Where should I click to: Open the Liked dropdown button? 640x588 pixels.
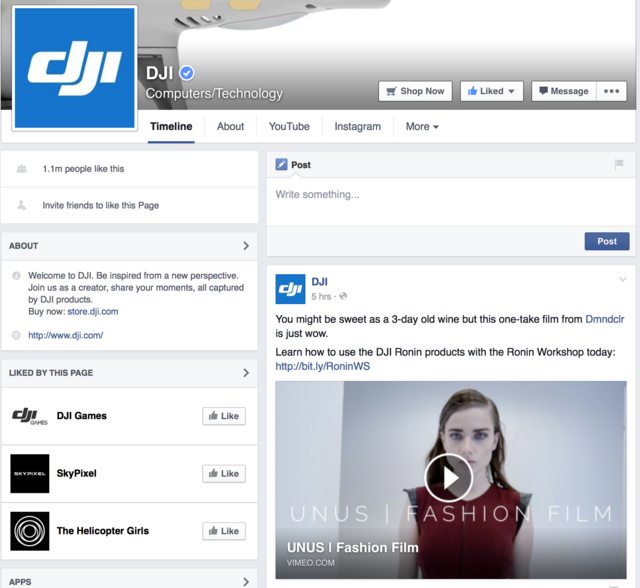[x=491, y=91]
